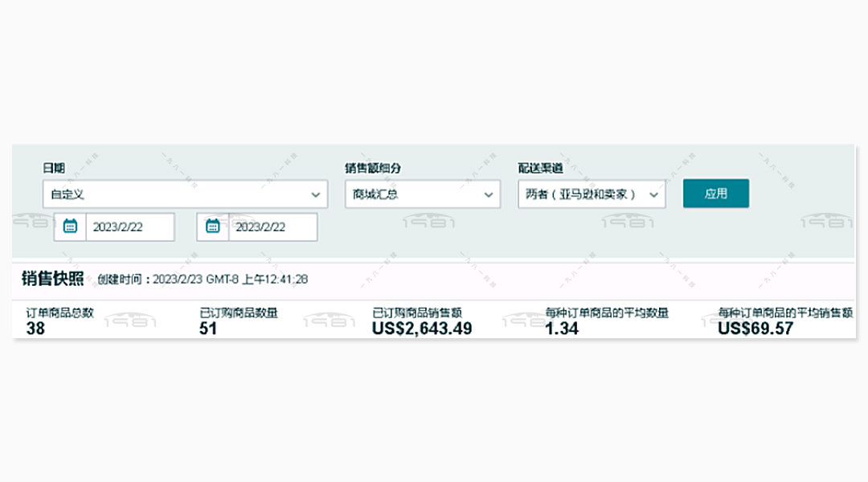Click the 创建时间 timestamp text
Image resolution: width=868 pixels, height=482 pixels.
(x=203, y=280)
